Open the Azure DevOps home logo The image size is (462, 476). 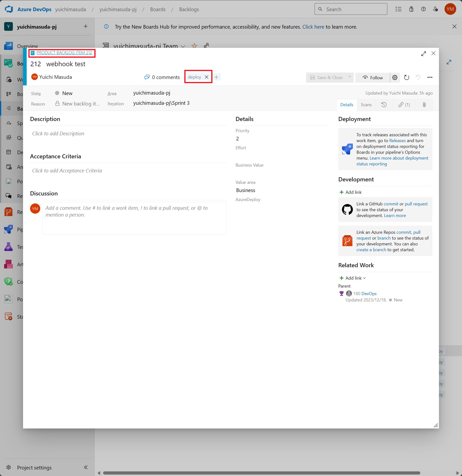tap(9, 9)
